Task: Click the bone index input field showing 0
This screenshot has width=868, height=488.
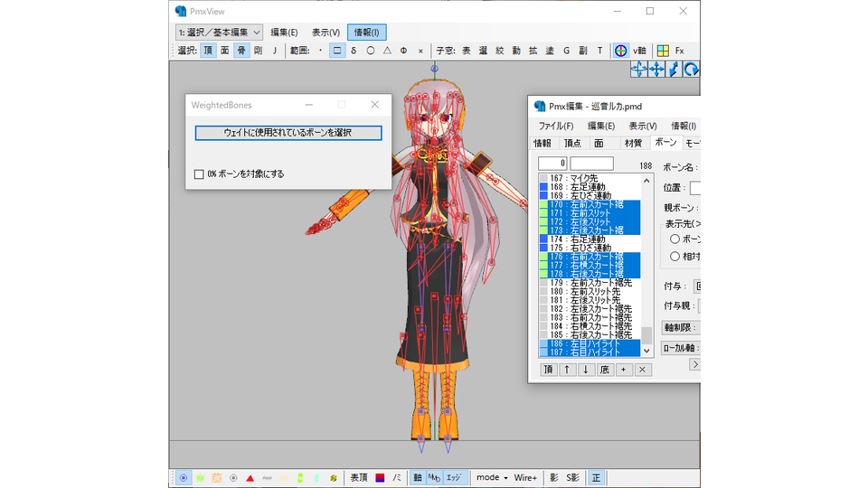Action: pos(552,164)
